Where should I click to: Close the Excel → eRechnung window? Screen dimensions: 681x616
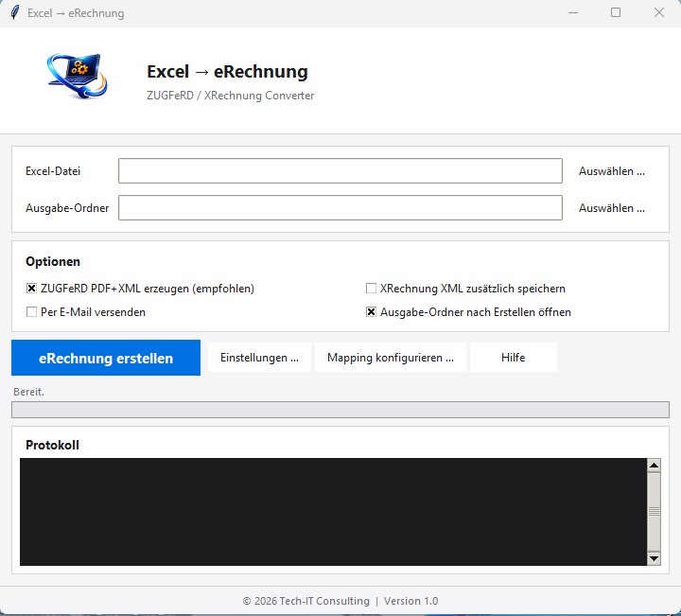tap(659, 12)
